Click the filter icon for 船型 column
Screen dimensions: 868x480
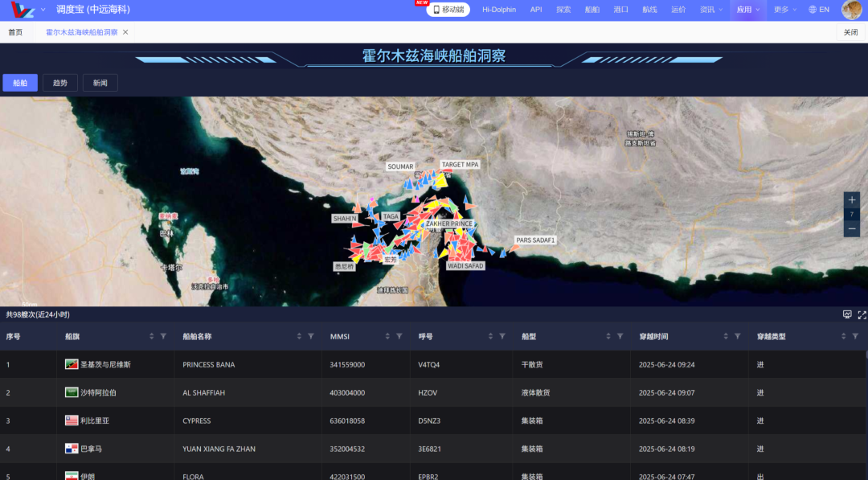pos(620,336)
